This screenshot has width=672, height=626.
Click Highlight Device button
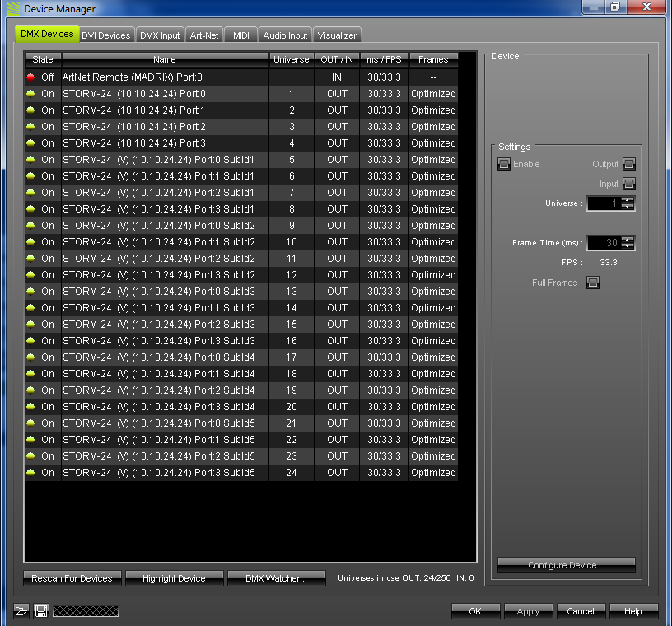174,578
